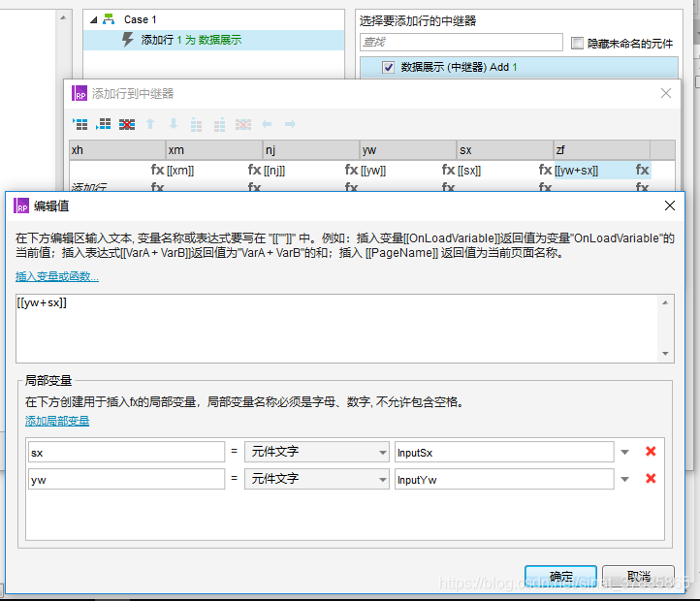Click the nj column header
The height and width of the screenshot is (601, 700).
pyautogui.click(x=311, y=150)
